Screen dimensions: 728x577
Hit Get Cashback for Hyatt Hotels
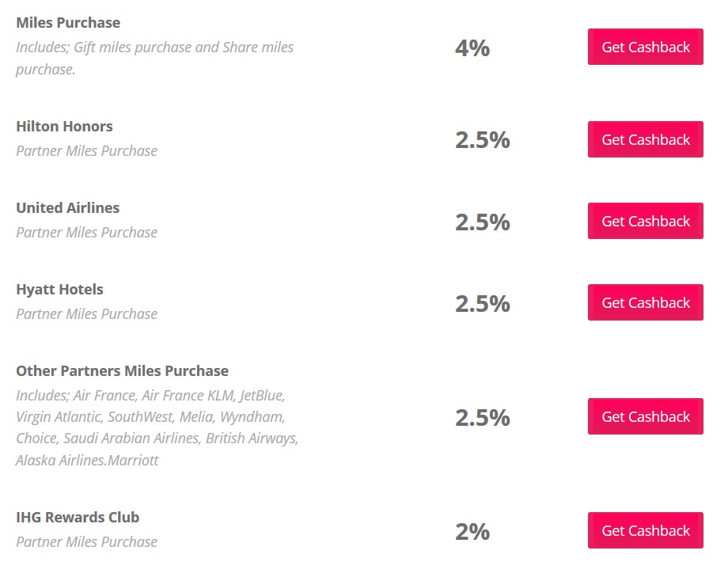645,302
